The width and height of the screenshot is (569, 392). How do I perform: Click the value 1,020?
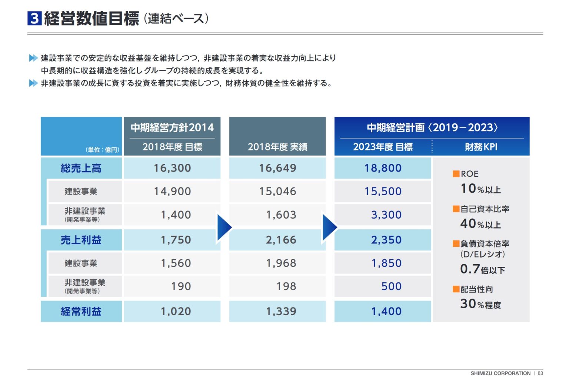pyautogui.click(x=176, y=312)
